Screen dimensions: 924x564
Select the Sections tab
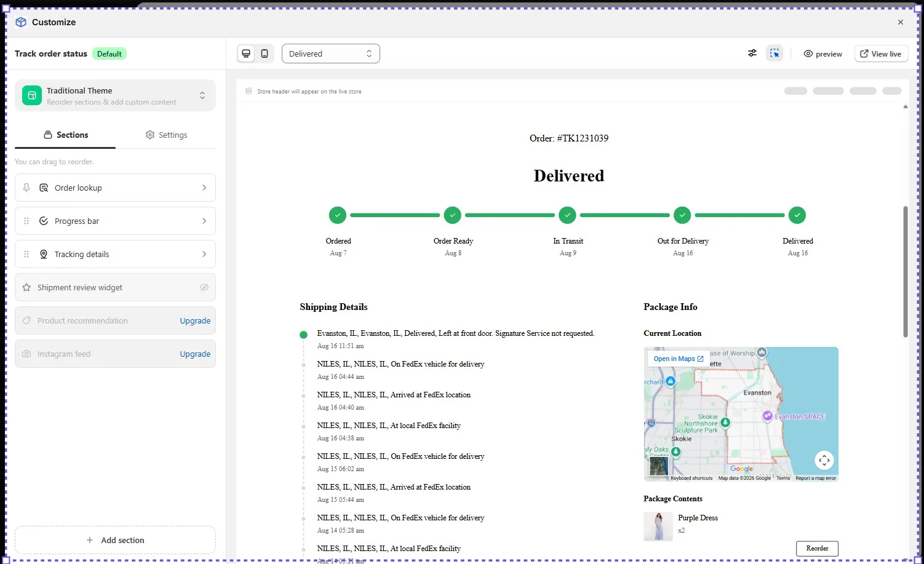[x=65, y=135]
